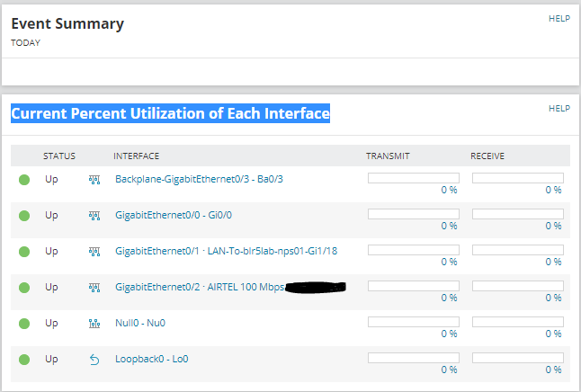
Task: Click the Up status text for Null0
Action: click(51, 324)
